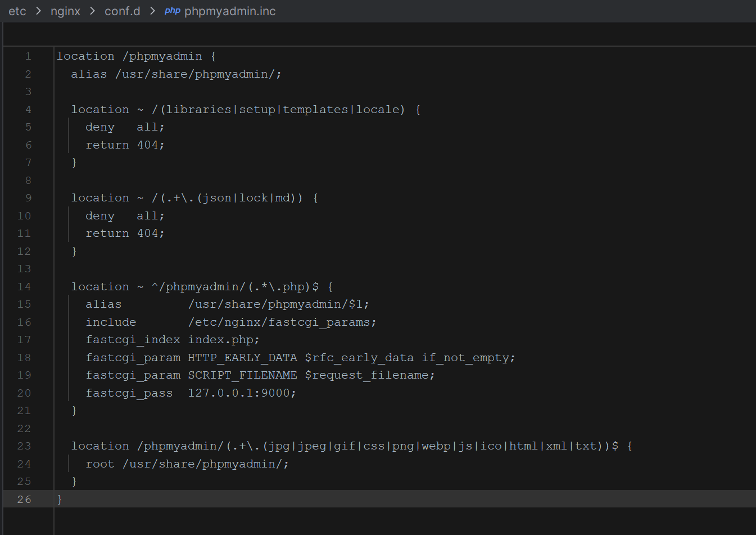Expand the chevron after 'etc' breadcrumb
The image size is (756, 535).
38,11
